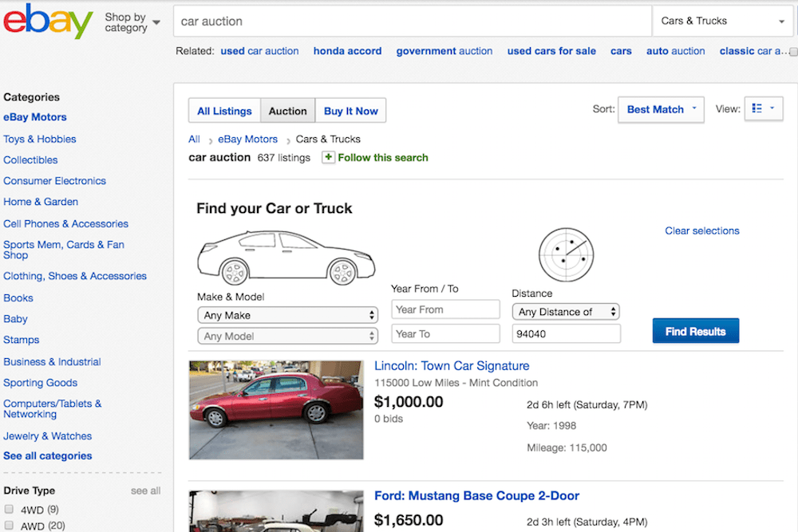Image resolution: width=798 pixels, height=532 pixels.
Task: Click 'see all' next to Drive Type
Action: click(145, 491)
